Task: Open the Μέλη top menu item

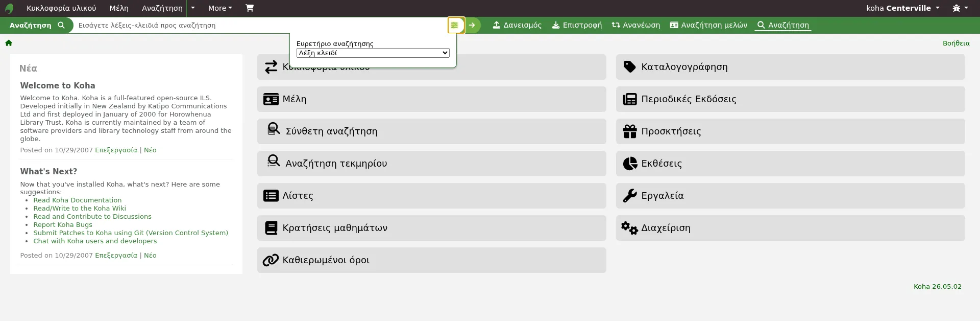Action: (119, 8)
